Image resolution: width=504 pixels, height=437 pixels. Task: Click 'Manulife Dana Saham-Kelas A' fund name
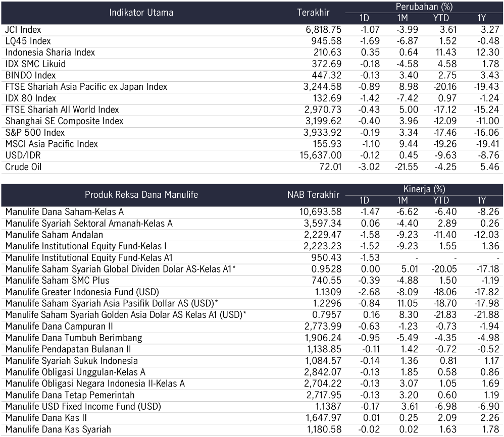click(65, 212)
